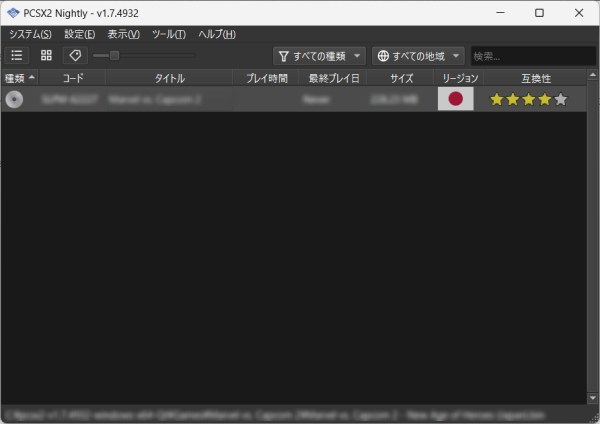Image resolution: width=600 pixels, height=424 pixels.
Task: Open the すべての地域 region filter dropdown
Action: click(418, 56)
